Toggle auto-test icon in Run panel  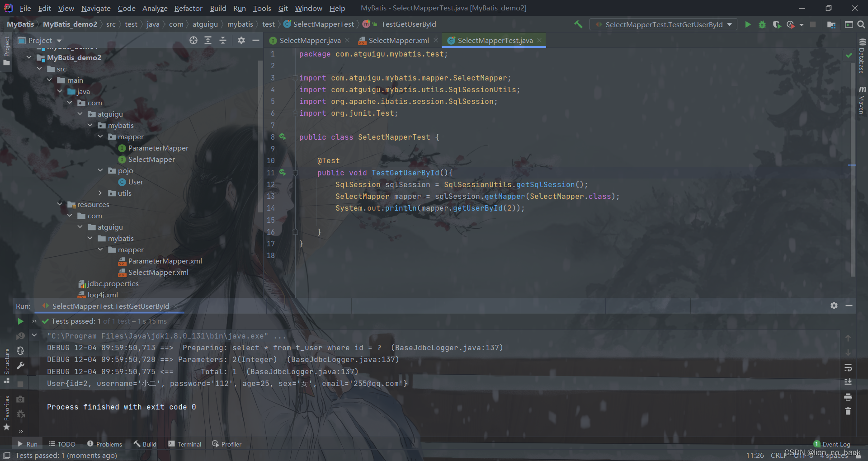click(20, 351)
